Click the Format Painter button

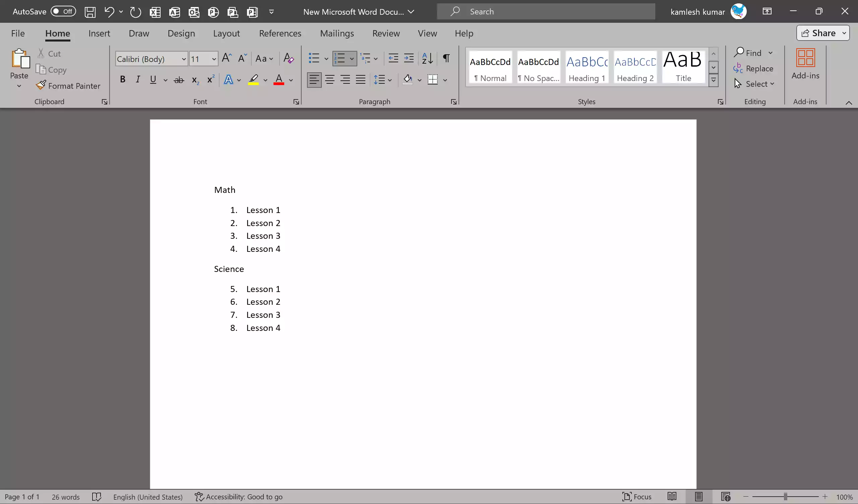pyautogui.click(x=68, y=86)
